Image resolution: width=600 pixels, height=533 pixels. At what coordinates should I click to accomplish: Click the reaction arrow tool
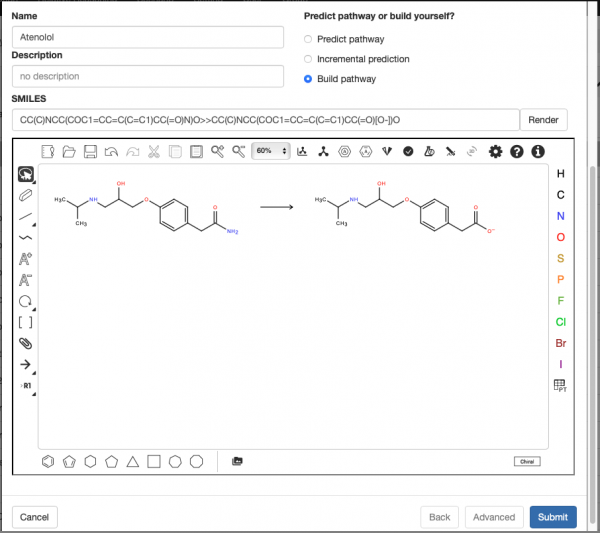click(25, 364)
